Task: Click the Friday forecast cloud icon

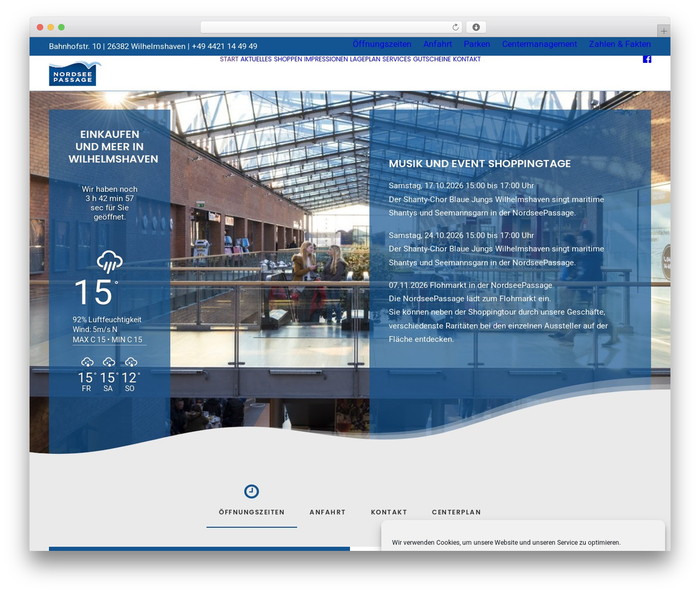Action: coord(87,362)
